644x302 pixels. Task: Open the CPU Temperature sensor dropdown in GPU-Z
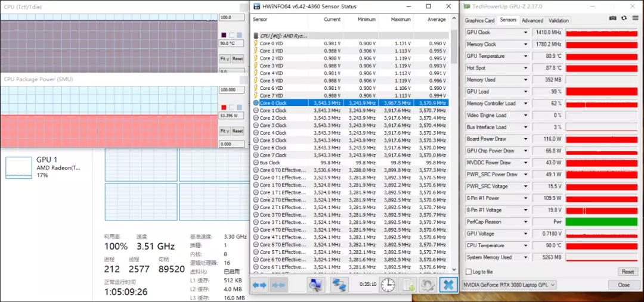[x=525, y=246]
